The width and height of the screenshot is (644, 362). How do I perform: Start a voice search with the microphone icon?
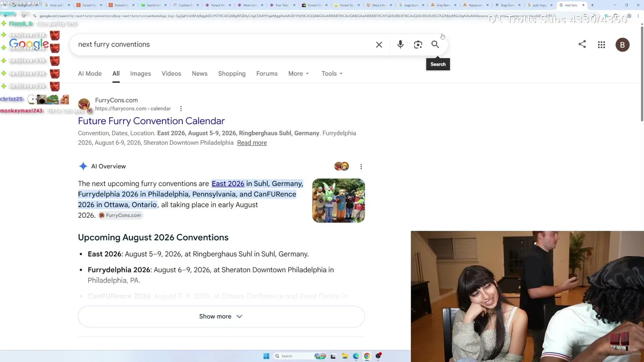[400, 45]
